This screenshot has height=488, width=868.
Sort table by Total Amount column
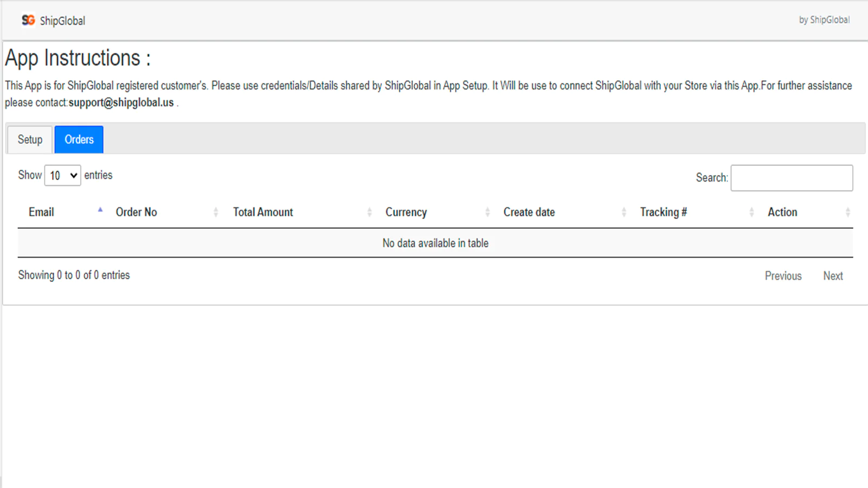pos(299,212)
